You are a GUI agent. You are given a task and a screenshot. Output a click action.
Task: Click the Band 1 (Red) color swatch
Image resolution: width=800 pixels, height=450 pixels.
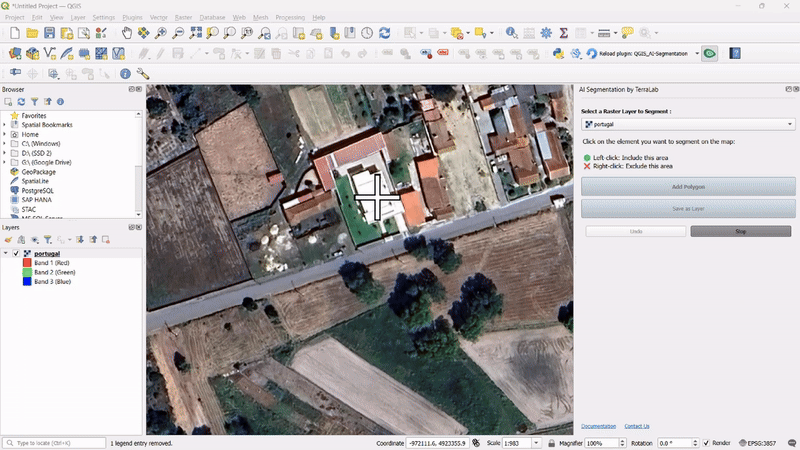[x=27, y=263]
